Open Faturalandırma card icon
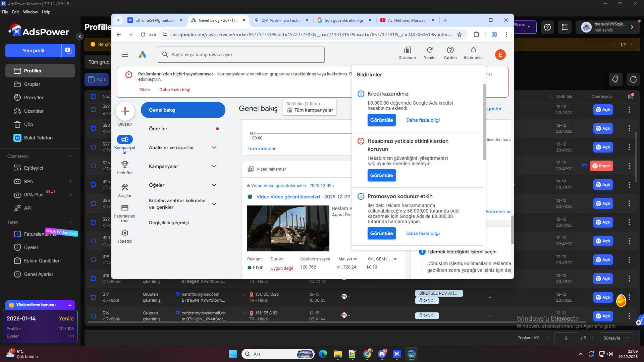The image size is (644, 362). tap(125, 208)
